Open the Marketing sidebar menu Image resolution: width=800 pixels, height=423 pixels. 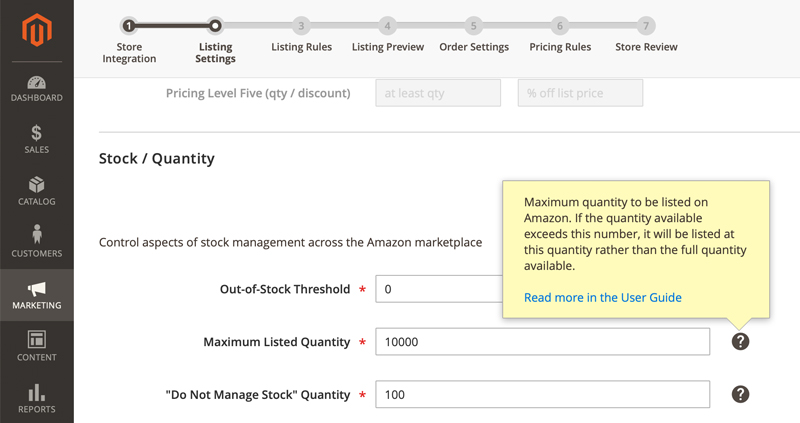click(37, 294)
